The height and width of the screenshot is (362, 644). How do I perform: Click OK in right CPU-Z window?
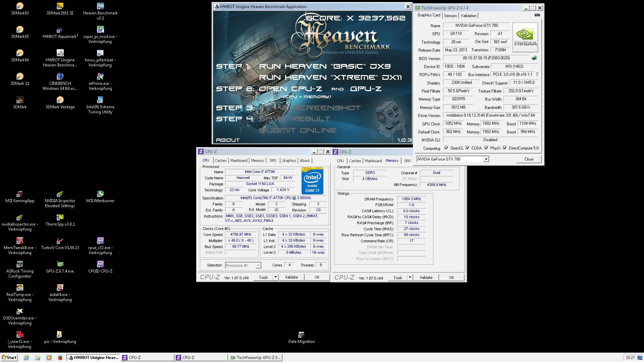click(x=451, y=278)
